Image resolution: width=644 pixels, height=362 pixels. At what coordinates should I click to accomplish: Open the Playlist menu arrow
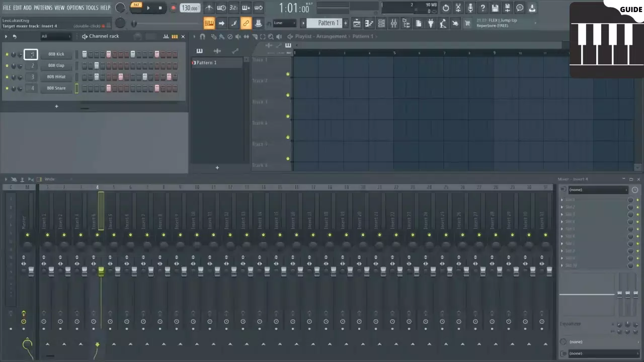tap(195, 36)
